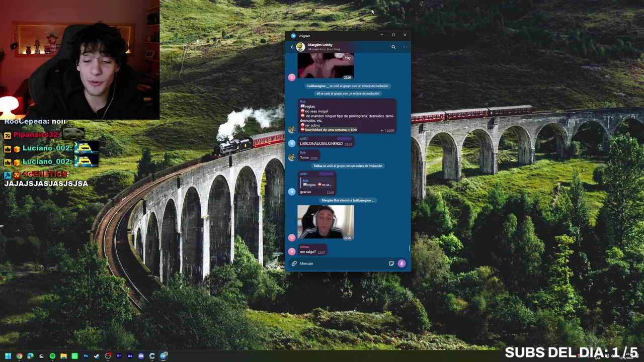This screenshot has width=644, height=362.
Task: Click 'inactividad de una semana = kick' line
Action: click(x=329, y=130)
